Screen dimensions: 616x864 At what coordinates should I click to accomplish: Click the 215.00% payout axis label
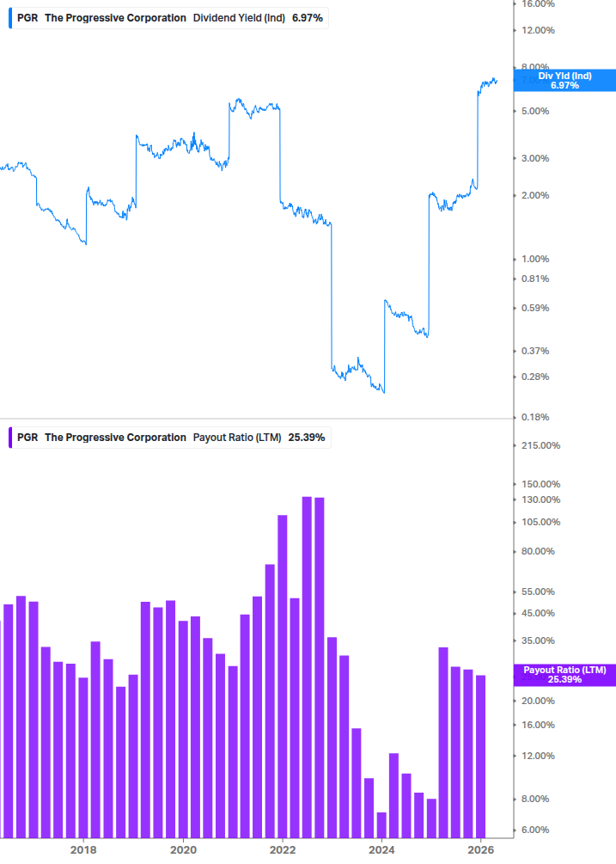pos(540,446)
